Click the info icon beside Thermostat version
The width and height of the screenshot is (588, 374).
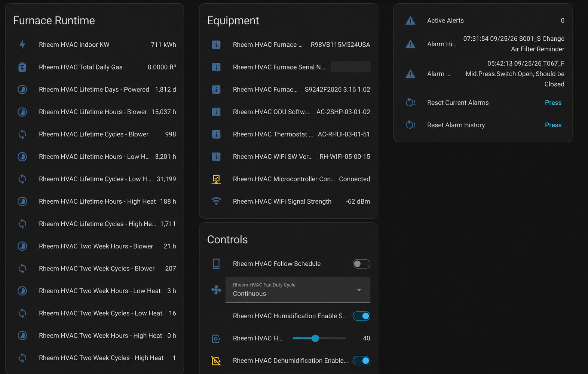(216, 135)
